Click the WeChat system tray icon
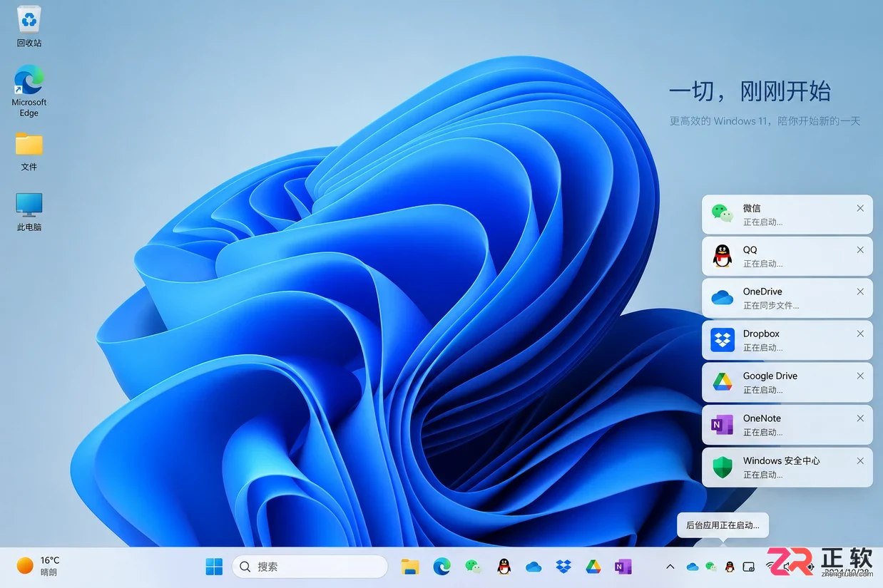The image size is (883, 588). pos(711,567)
